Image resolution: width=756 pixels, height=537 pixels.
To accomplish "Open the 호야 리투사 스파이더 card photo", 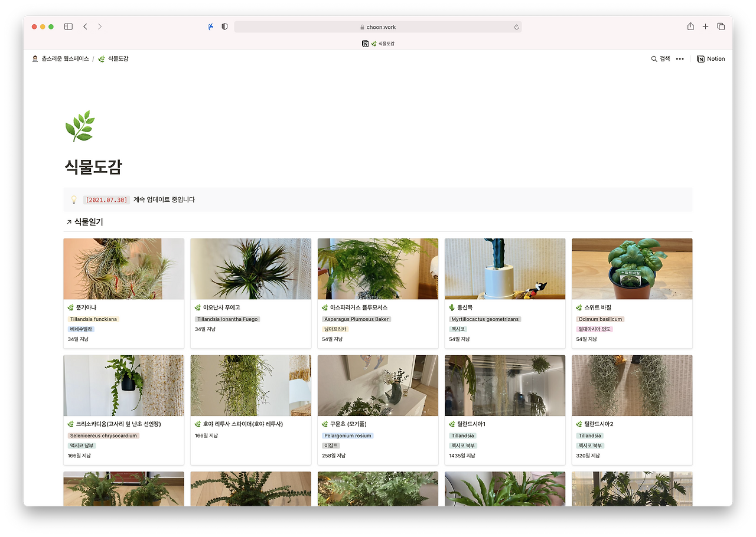I will 250,385.
